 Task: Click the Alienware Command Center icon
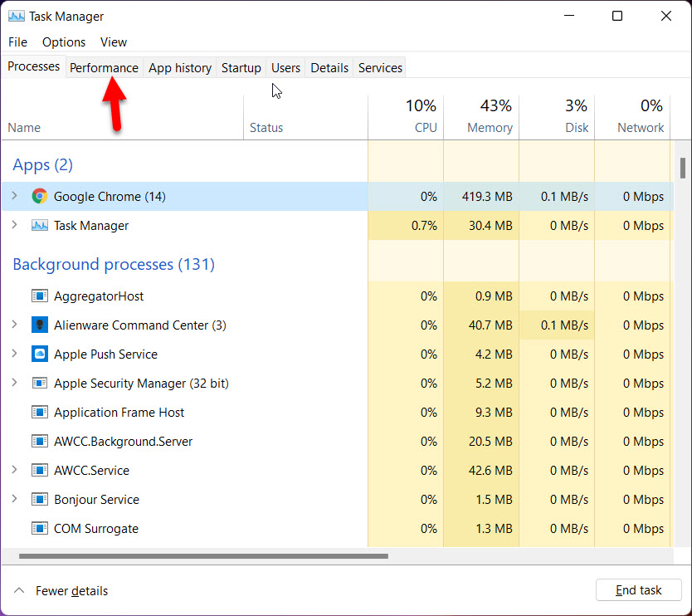point(39,325)
